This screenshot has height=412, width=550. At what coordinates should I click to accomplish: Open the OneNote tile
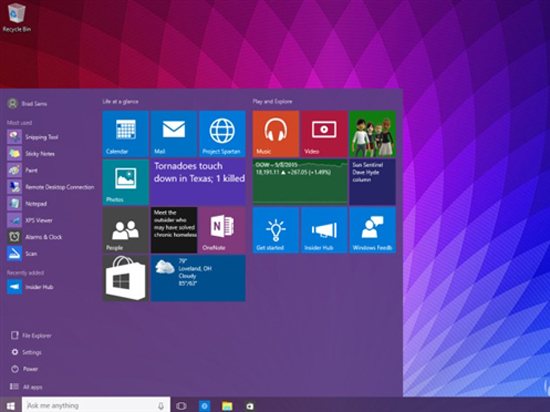click(222, 230)
